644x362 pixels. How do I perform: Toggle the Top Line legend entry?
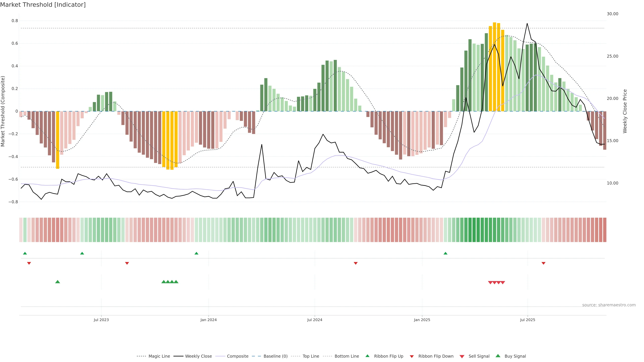pyautogui.click(x=310, y=356)
